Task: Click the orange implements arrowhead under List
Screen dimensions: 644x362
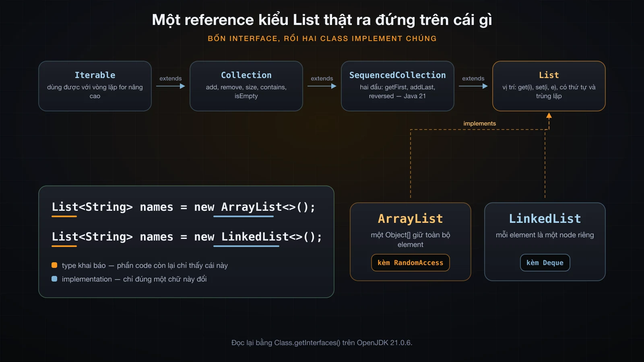Action: click(549, 116)
